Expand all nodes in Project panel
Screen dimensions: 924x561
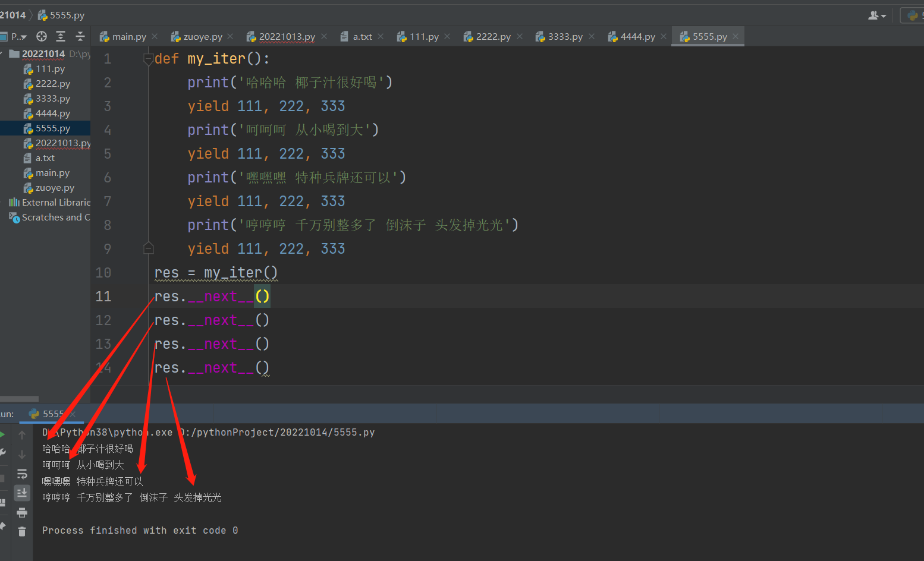coord(61,36)
